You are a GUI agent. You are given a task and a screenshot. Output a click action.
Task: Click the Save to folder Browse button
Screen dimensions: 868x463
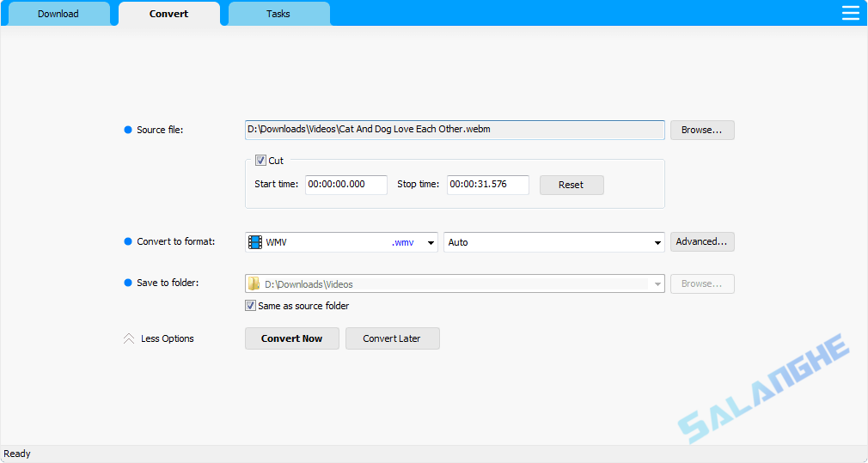tap(702, 283)
